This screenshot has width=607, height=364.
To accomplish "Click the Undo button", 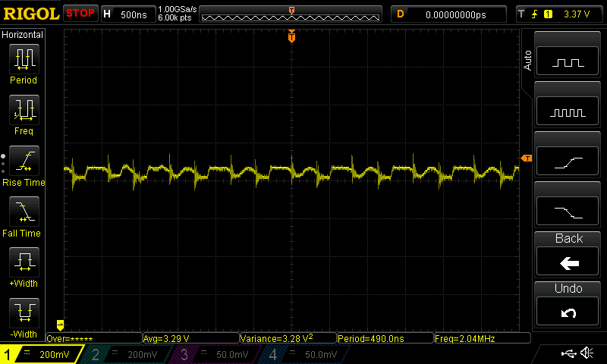I will tap(568, 312).
